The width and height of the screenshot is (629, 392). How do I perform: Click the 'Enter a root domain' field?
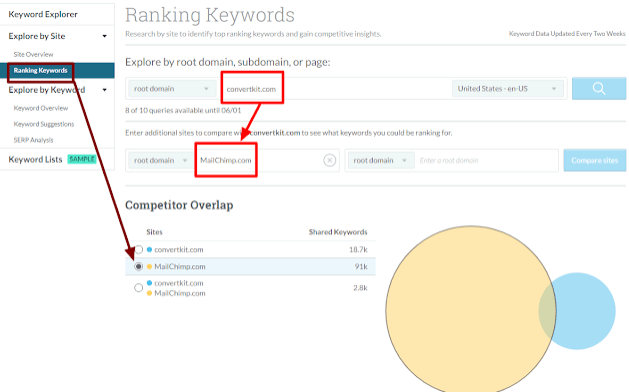(x=485, y=160)
